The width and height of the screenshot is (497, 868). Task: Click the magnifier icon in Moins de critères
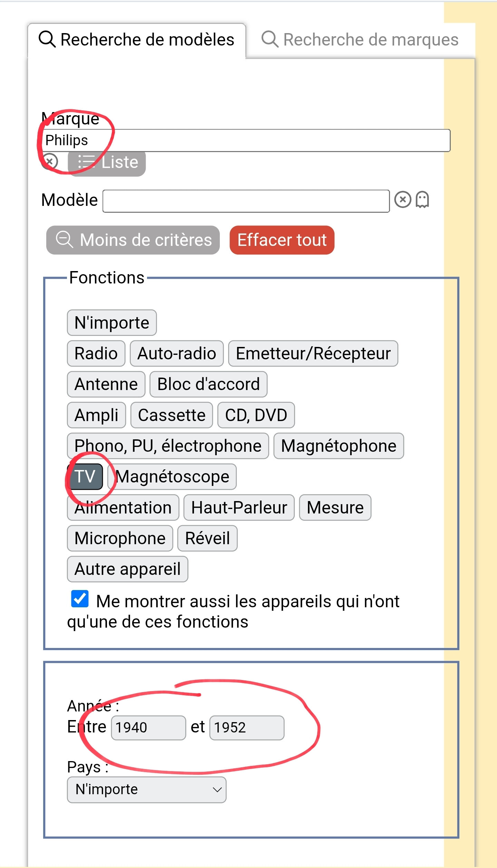pos(65,240)
